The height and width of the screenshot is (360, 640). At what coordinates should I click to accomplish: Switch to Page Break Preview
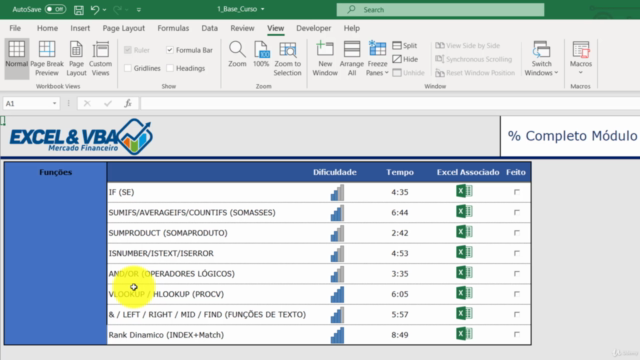pyautogui.click(x=47, y=58)
